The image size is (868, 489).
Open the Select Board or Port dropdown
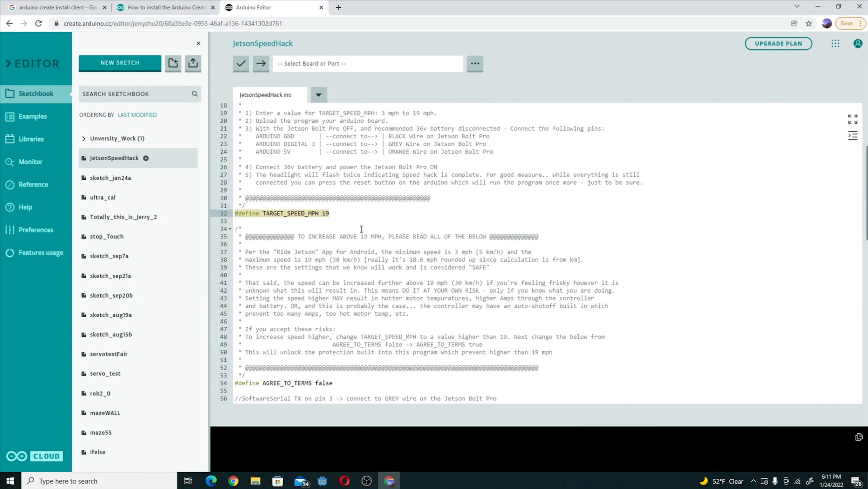367,64
